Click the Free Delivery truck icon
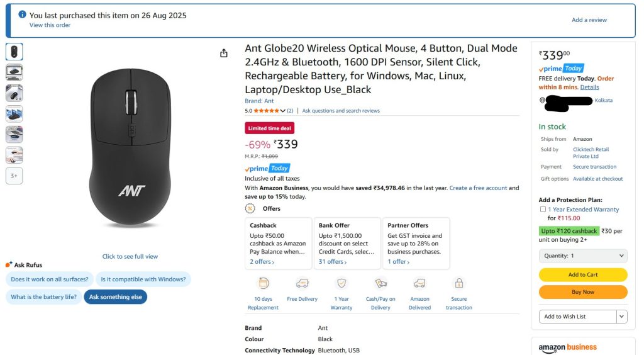 point(302,283)
